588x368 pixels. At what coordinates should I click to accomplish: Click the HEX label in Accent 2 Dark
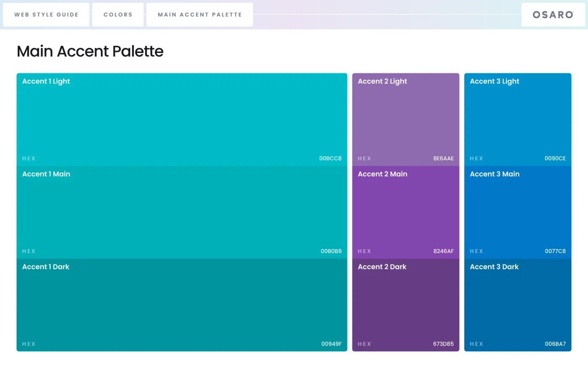click(x=365, y=344)
